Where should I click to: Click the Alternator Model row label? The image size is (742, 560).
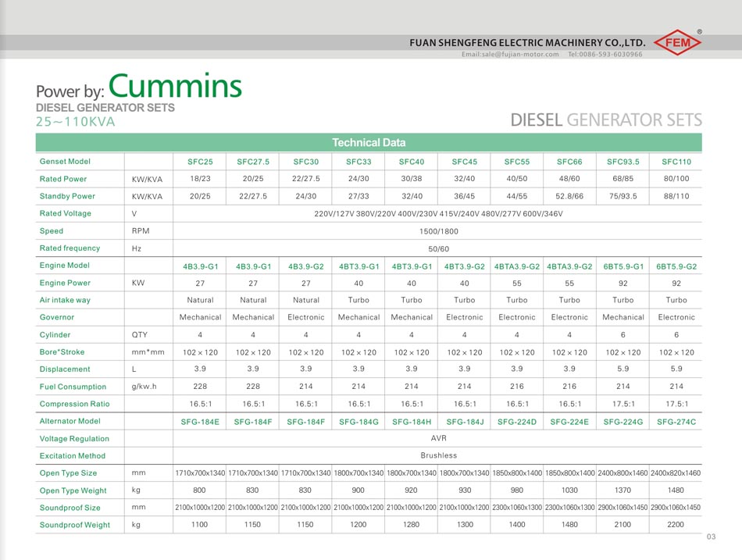[x=70, y=421]
